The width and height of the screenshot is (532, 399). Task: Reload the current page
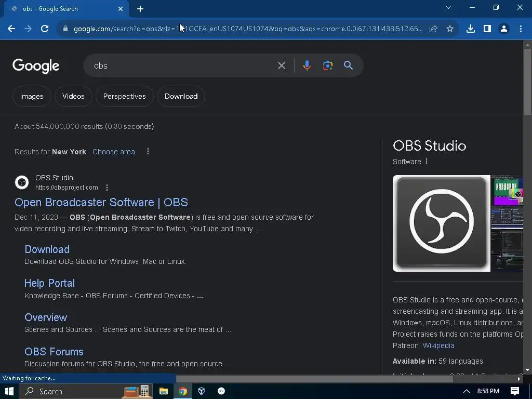point(45,29)
